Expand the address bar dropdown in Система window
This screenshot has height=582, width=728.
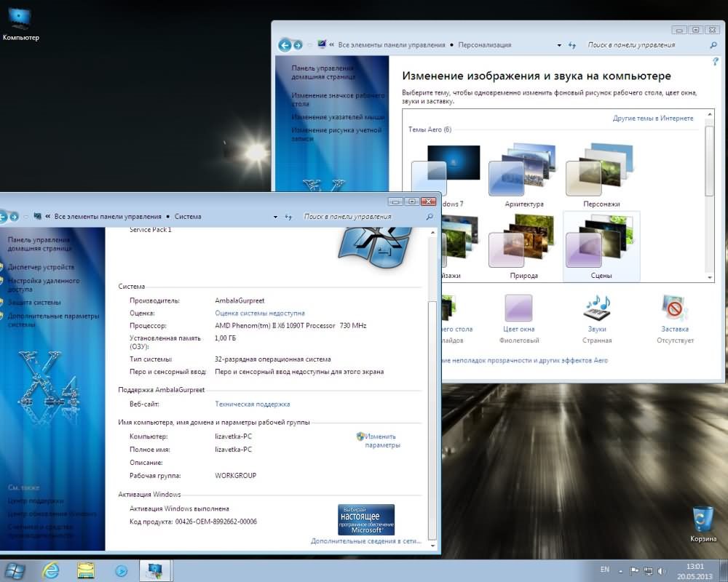(275, 216)
